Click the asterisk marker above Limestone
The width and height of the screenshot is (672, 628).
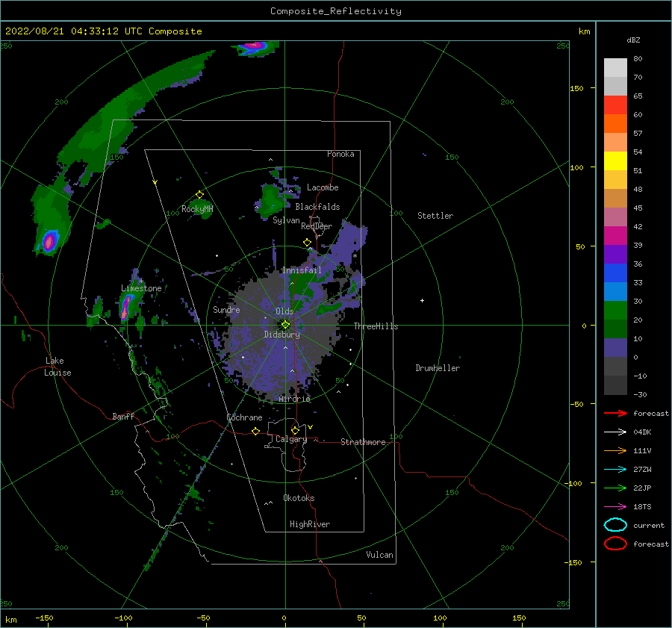141,282
